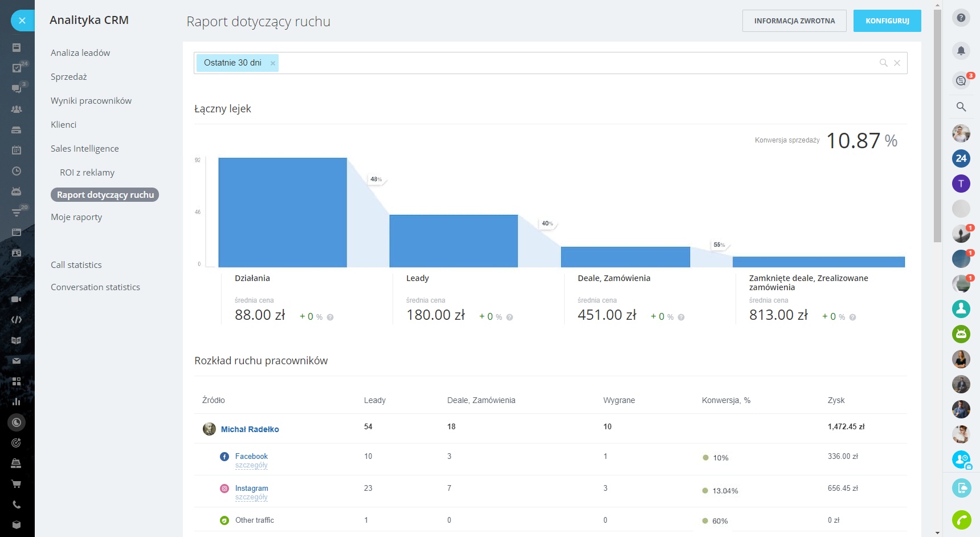
Task: Open Michał Radełko employee link
Action: tap(250, 429)
